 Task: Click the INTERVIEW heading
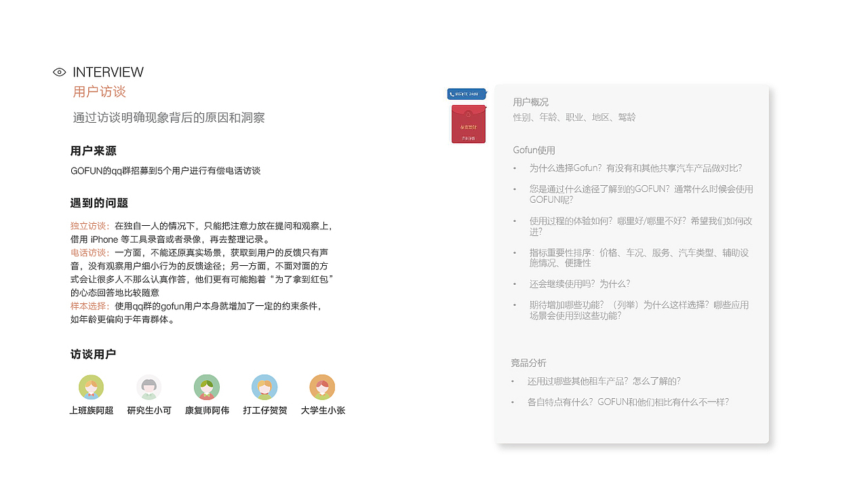108,72
